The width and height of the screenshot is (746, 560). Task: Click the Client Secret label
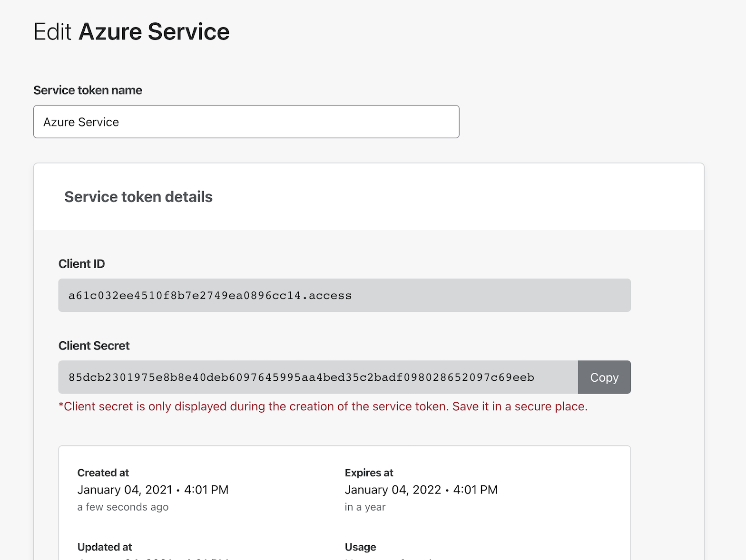(x=94, y=346)
